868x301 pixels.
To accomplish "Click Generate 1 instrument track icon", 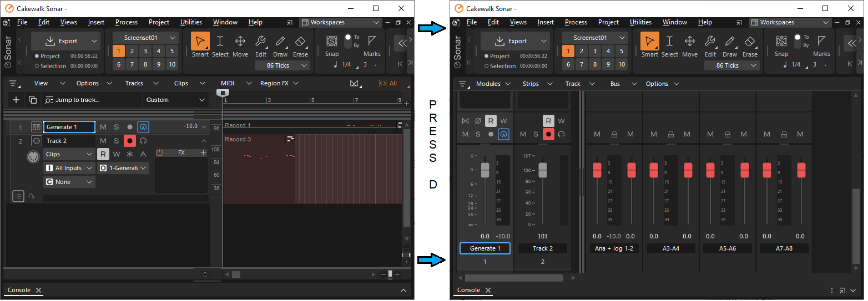I will (36, 127).
